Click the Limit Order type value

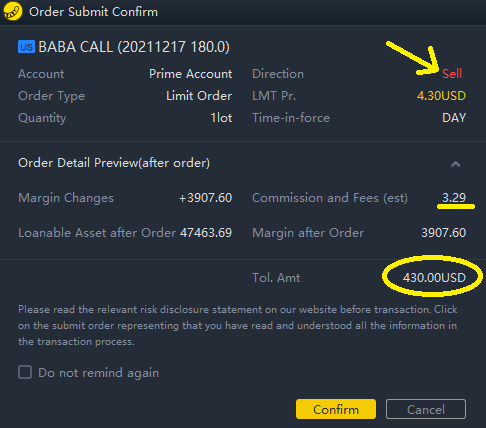(x=199, y=96)
